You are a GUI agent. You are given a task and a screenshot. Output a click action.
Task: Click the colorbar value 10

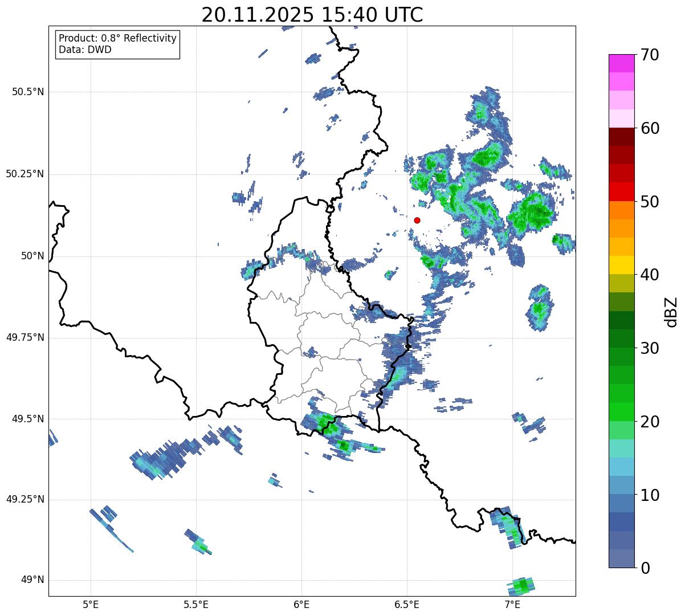650,495
